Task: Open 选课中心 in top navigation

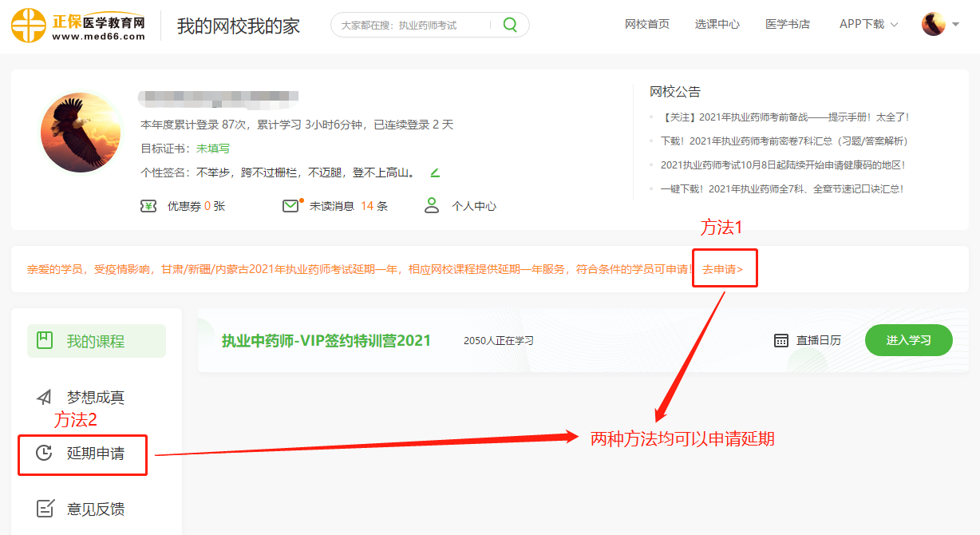Action: 717,25
